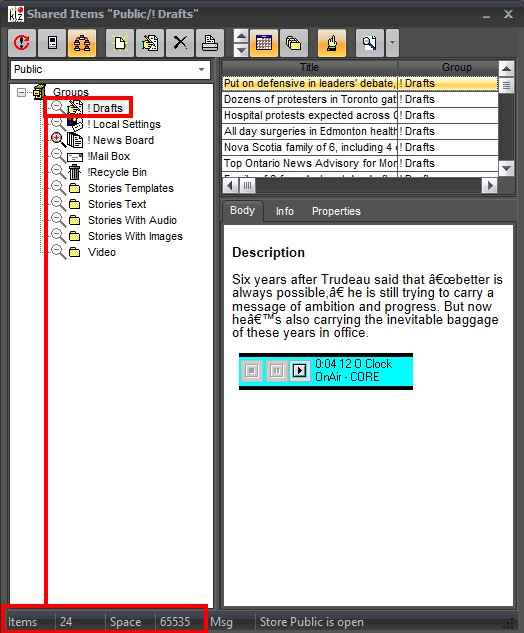This screenshot has height=633, width=524.
Task: Click the red magnifier icon beside ! News Board
Action: point(58,140)
